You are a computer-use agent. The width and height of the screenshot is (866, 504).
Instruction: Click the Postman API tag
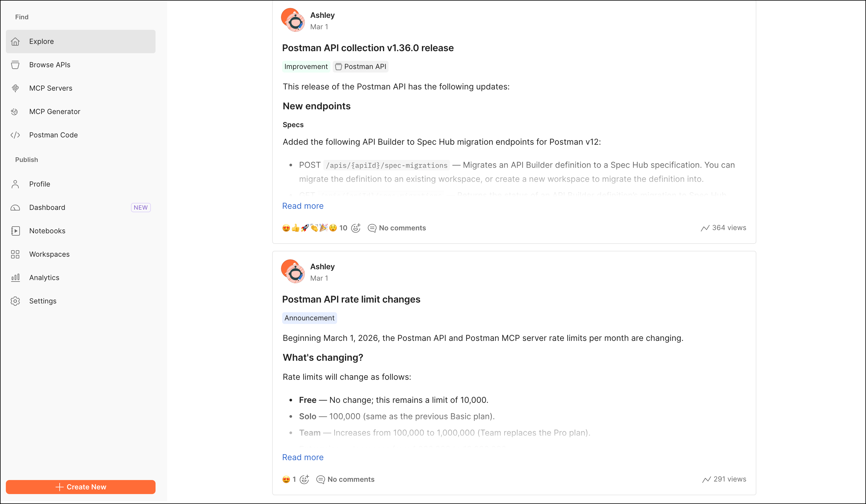click(360, 67)
